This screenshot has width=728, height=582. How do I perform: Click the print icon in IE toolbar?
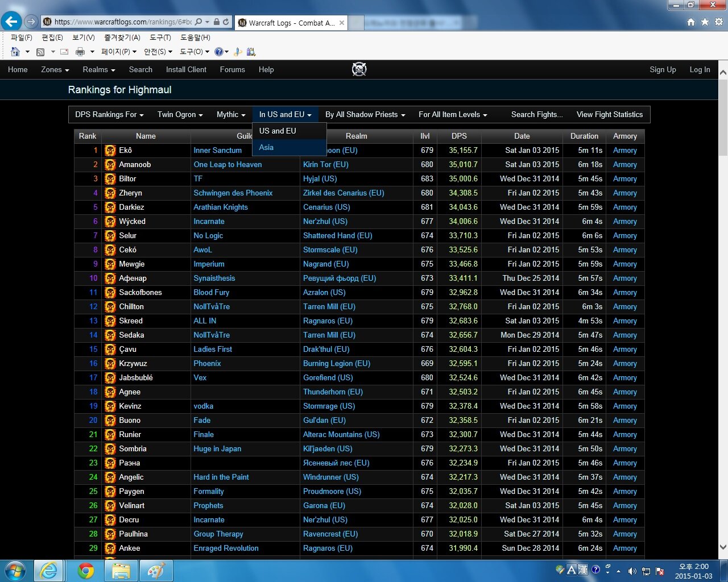pyautogui.click(x=80, y=52)
